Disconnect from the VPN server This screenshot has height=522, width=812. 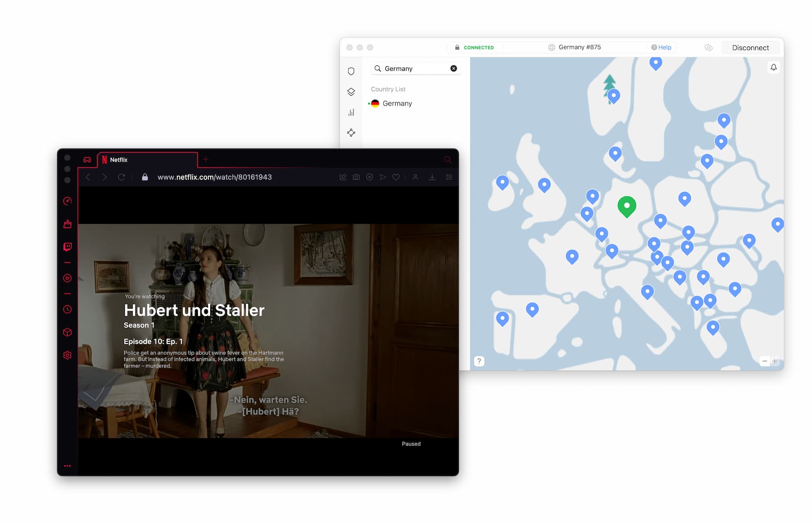coord(750,48)
